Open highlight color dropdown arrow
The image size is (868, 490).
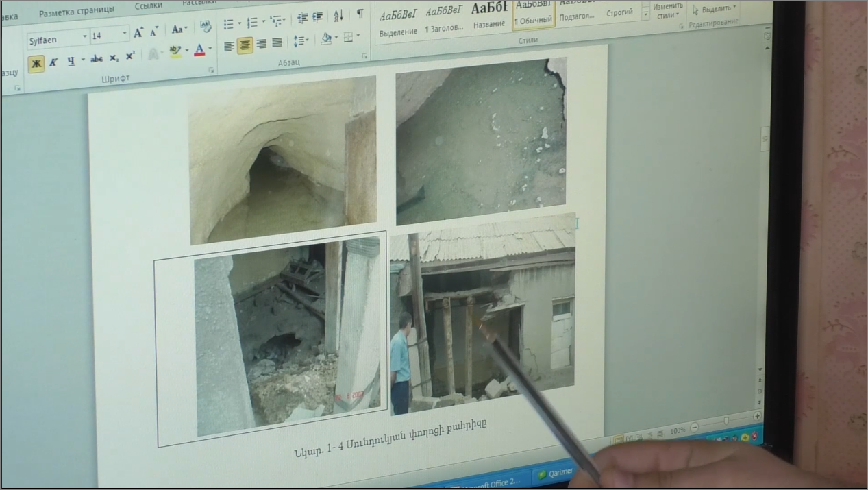pos(186,51)
